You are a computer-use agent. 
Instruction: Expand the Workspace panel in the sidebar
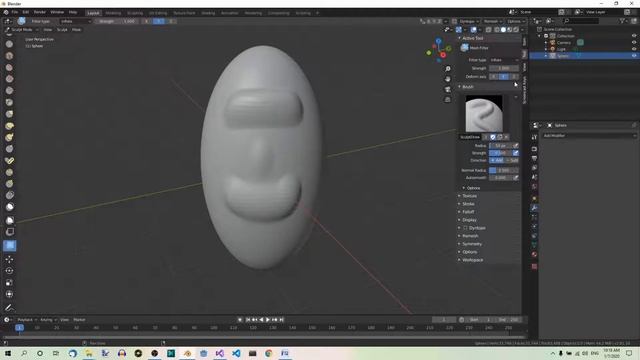pyautogui.click(x=473, y=260)
